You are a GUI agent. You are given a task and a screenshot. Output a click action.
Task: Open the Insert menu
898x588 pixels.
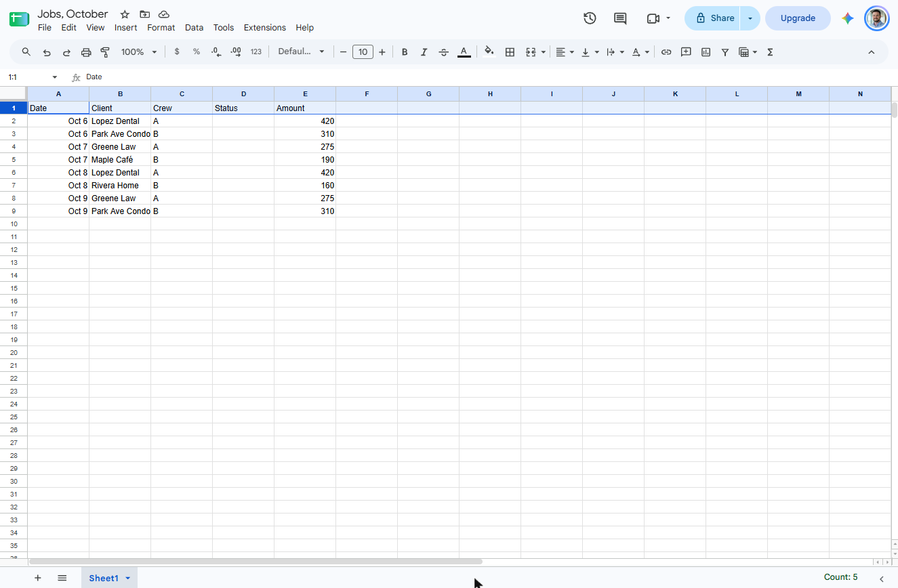(x=126, y=28)
